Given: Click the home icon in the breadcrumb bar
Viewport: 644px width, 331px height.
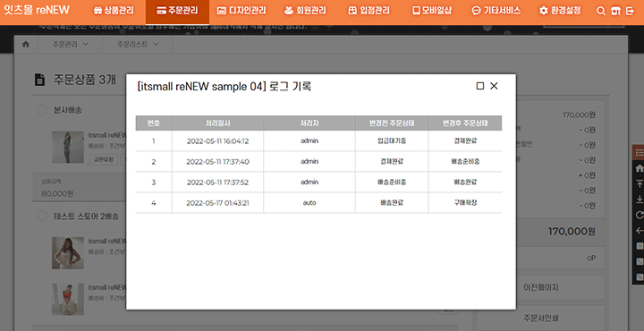Looking at the screenshot, I should pos(26,44).
